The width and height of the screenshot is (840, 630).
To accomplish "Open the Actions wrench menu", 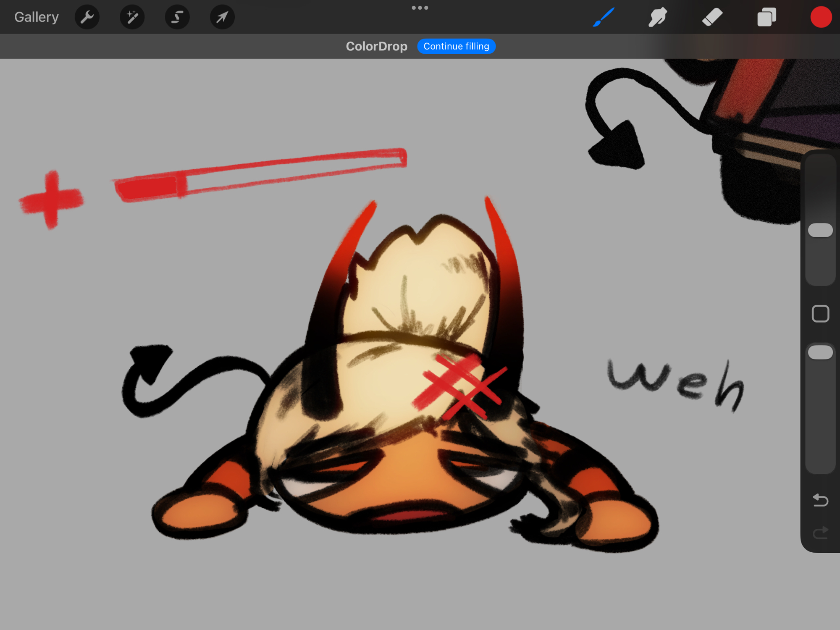I will (87, 17).
